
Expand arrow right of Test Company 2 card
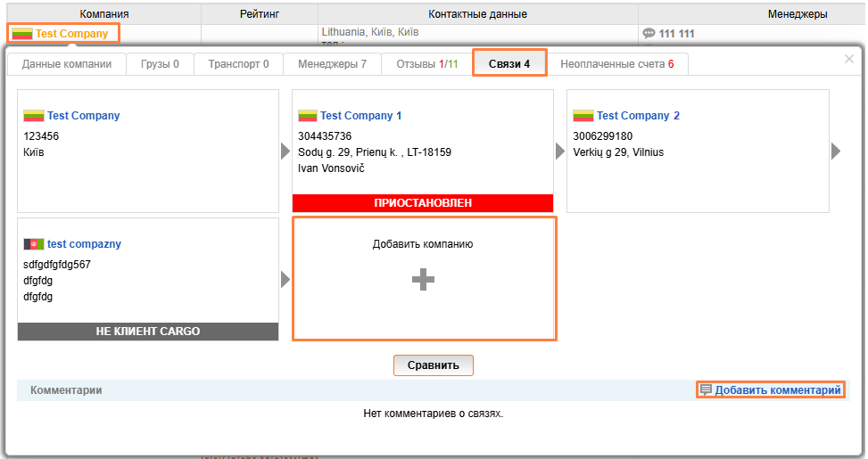tap(836, 152)
